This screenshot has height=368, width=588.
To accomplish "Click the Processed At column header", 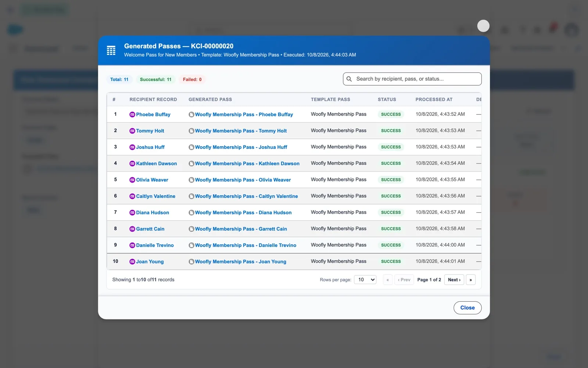I will [434, 99].
